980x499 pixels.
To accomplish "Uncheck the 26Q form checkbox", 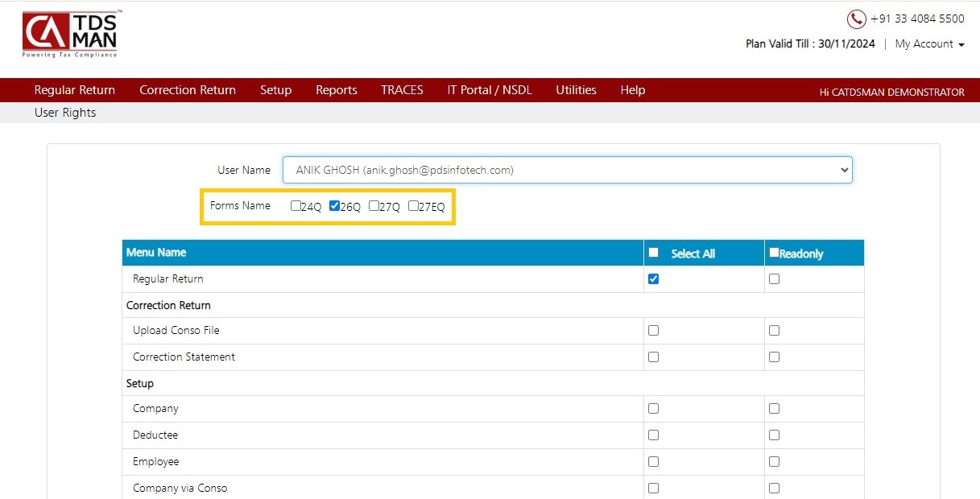I will pos(335,206).
